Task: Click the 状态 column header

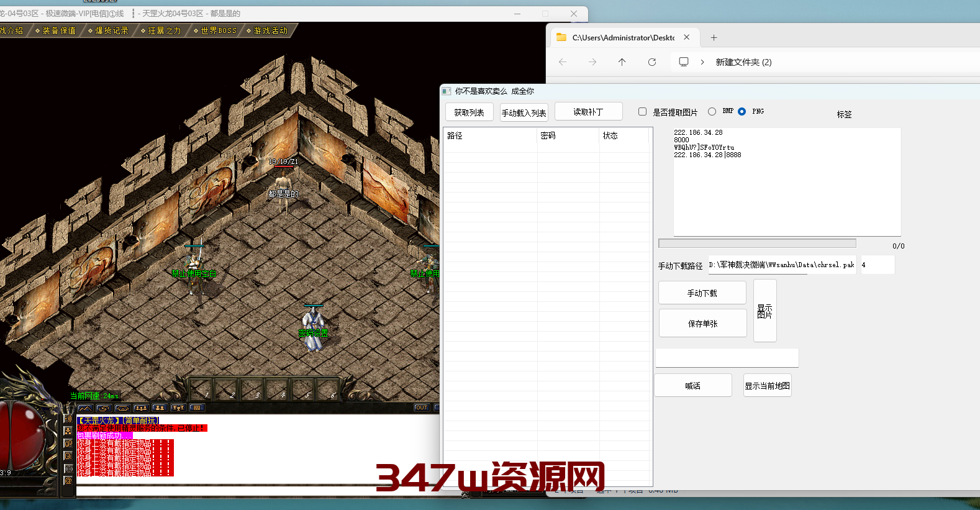Action: tap(624, 135)
